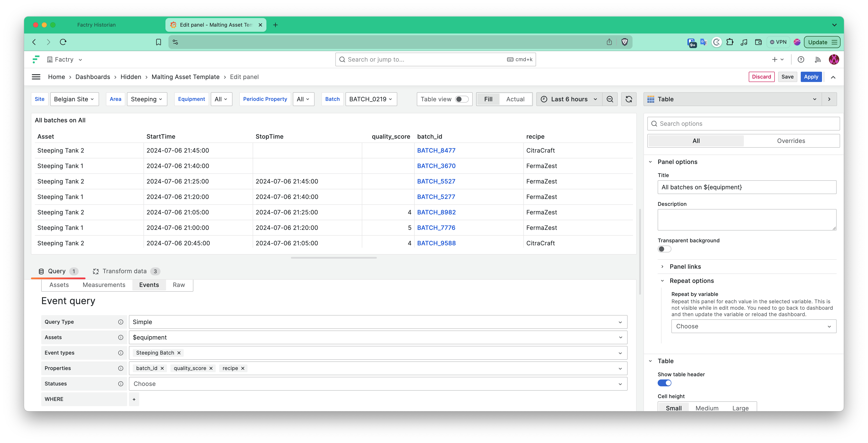Collapse the top toolbar chevron
The width and height of the screenshot is (868, 443).
(x=833, y=77)
